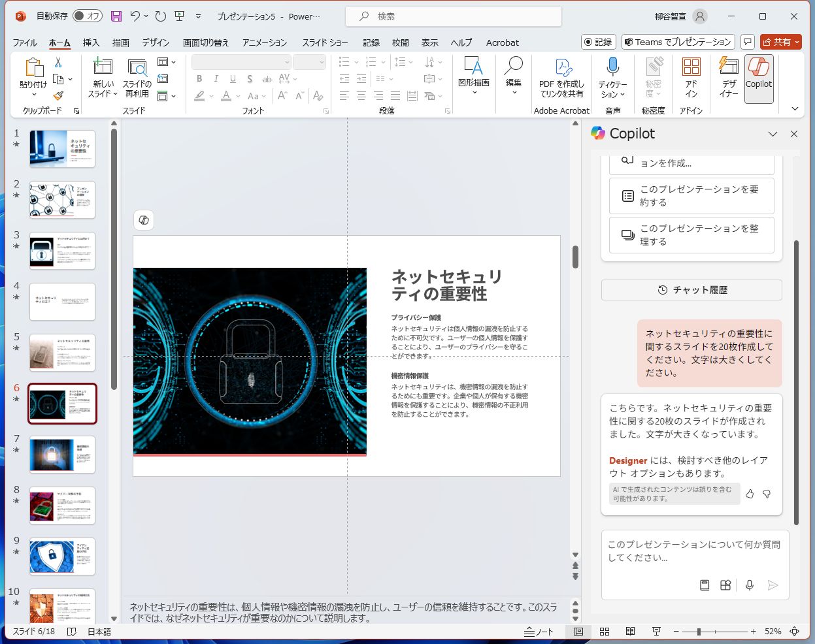Click the zoom slider handle

pyautogui.click(x=699, y=632)
